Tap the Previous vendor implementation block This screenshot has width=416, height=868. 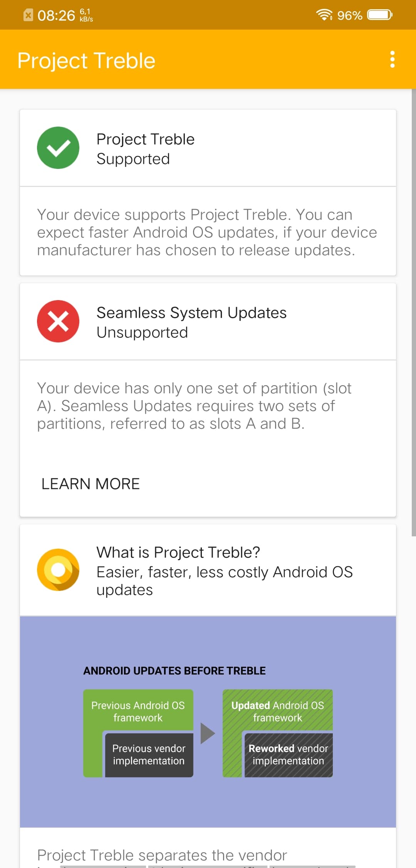pos(149,755)
